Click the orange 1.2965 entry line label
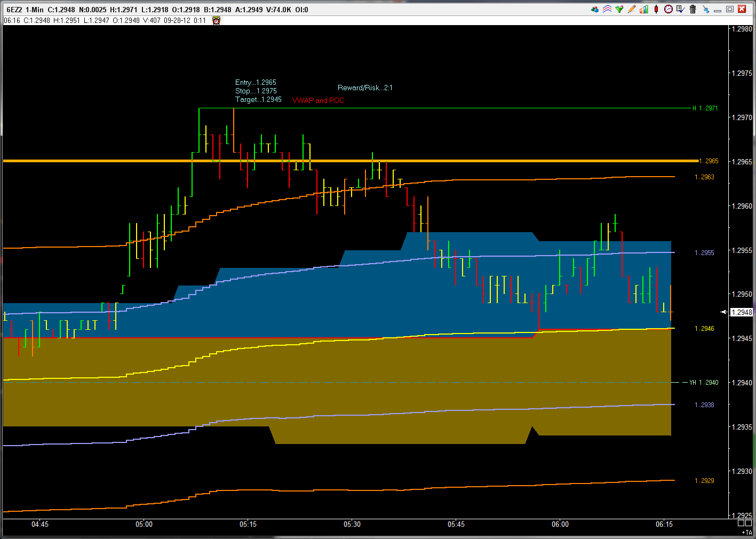The image size is (756, 539). pos(709,161)
